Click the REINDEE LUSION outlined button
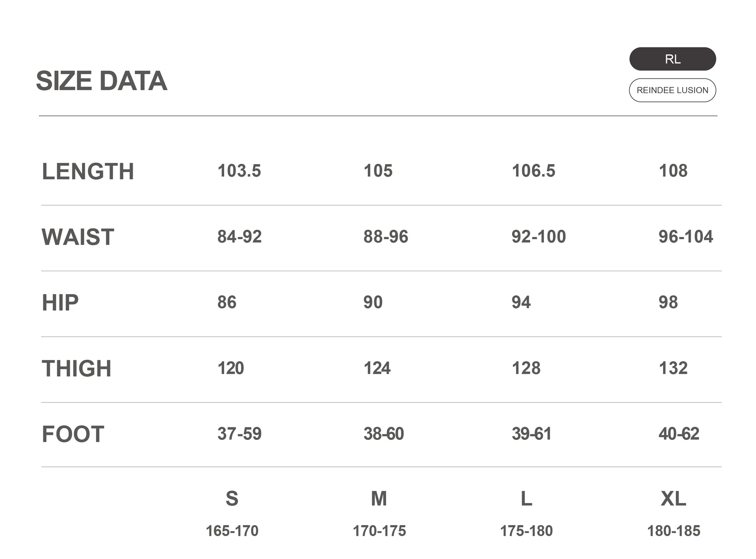The width and height of the screenshot is (756, 559). [x=672, y=90]
